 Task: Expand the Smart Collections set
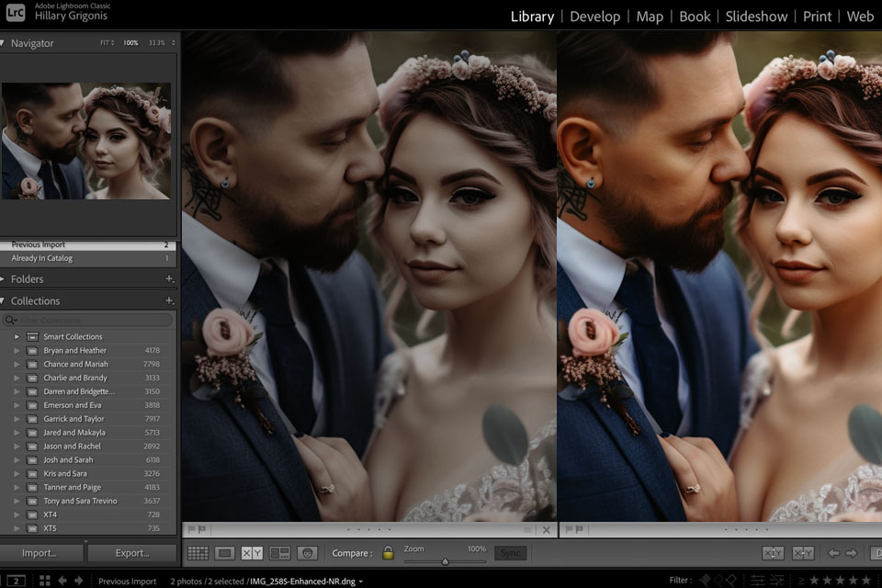17,336
